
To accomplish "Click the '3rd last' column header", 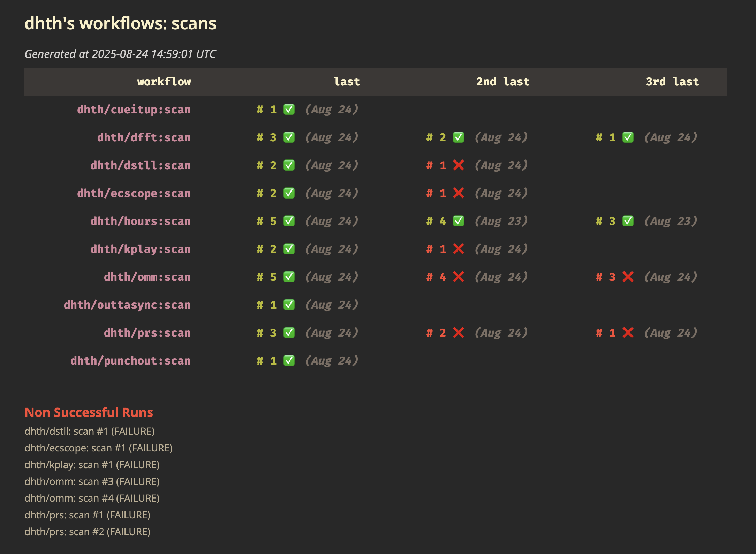I will (672, 81).
